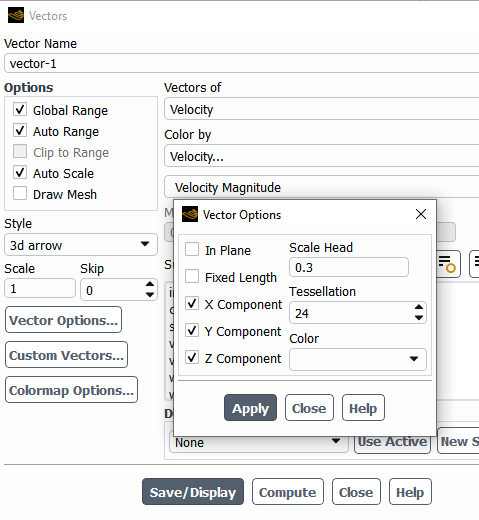Viewport: 479px width, 520px height.
Task: Open the Vectors of Velocity dropdown
Action: (x=322, y=109)
